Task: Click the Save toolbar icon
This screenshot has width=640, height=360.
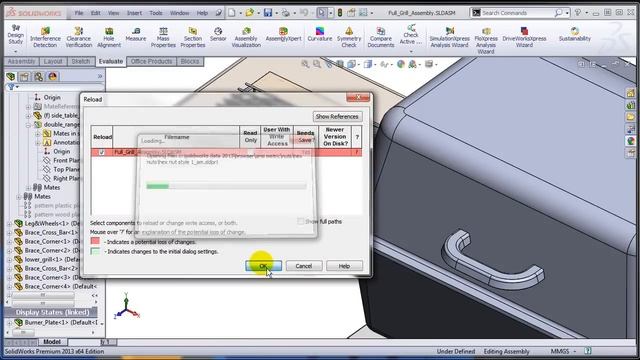Action: pyautogui.click(x=268, y=13)
